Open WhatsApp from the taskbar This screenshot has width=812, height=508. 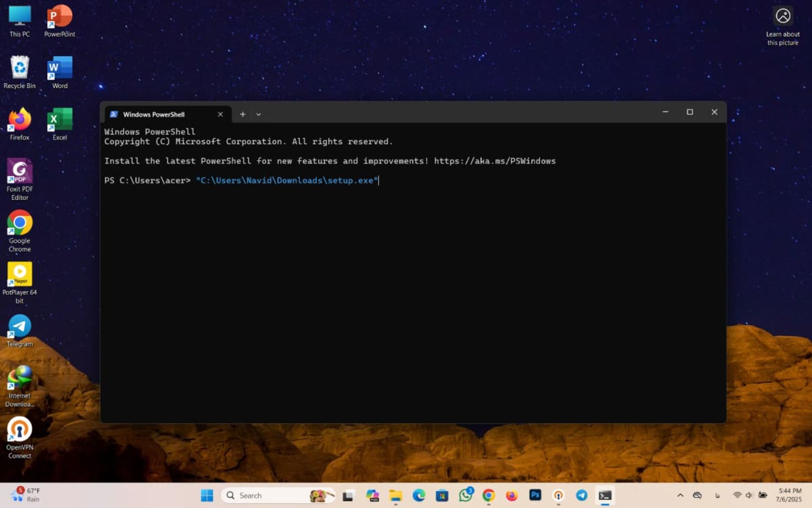coord(466,495)
